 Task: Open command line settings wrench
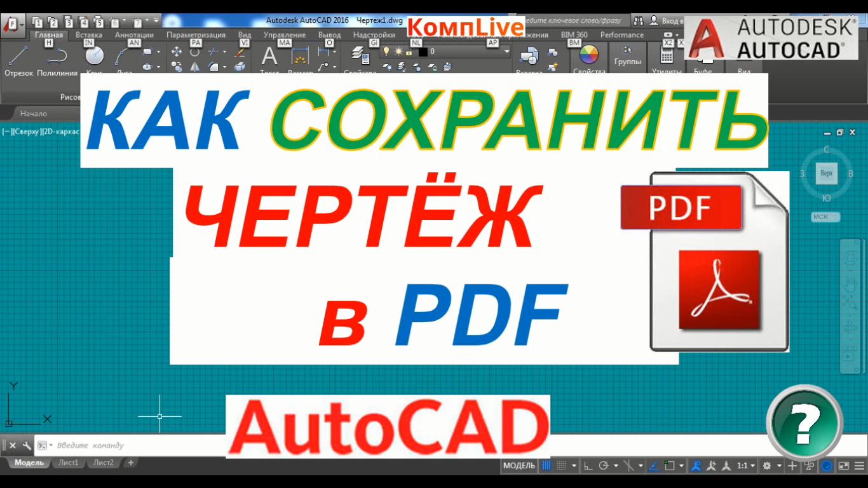[27, 445]
